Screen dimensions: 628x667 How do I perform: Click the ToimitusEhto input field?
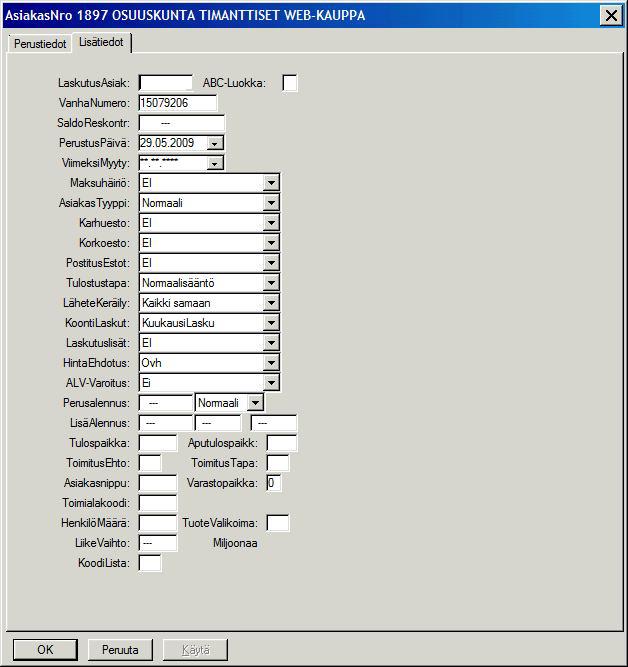click(x=150, y=463)
